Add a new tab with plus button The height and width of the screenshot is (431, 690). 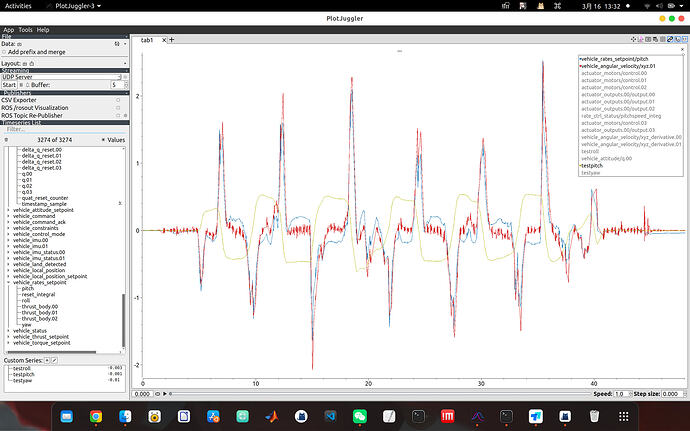tap(172, 40)
